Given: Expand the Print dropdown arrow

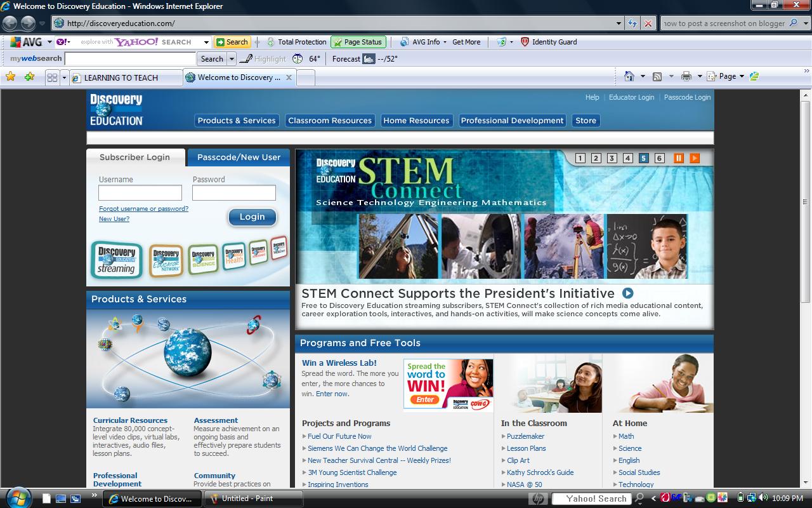Looking at the screenshot, I should (700, 76).
